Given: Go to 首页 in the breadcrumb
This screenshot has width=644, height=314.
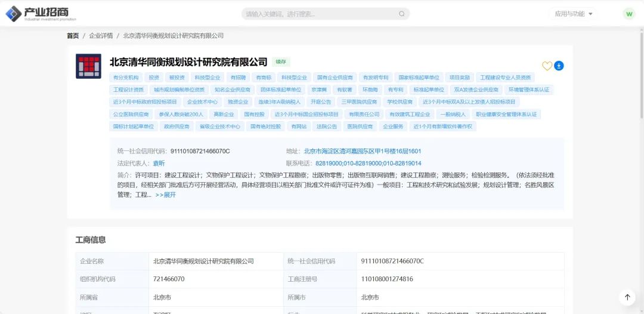Looking at the screenshot, I should click(x=73, y=36).
